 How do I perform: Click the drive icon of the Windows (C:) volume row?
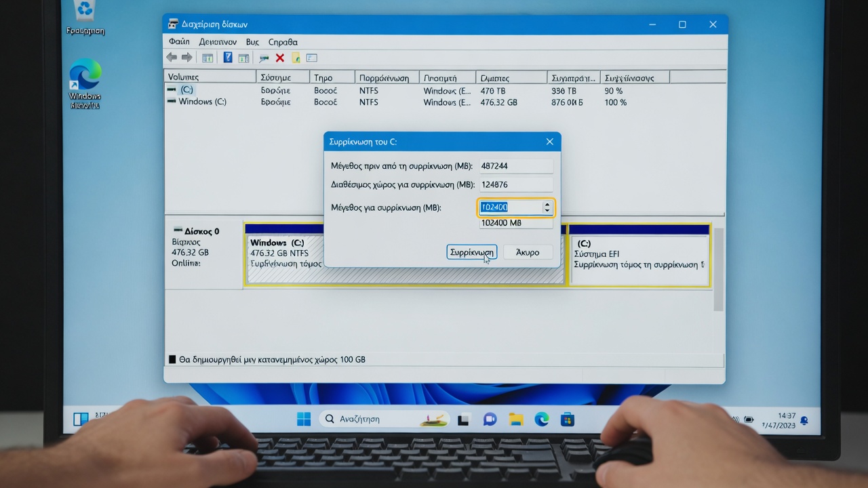point(172,102)
